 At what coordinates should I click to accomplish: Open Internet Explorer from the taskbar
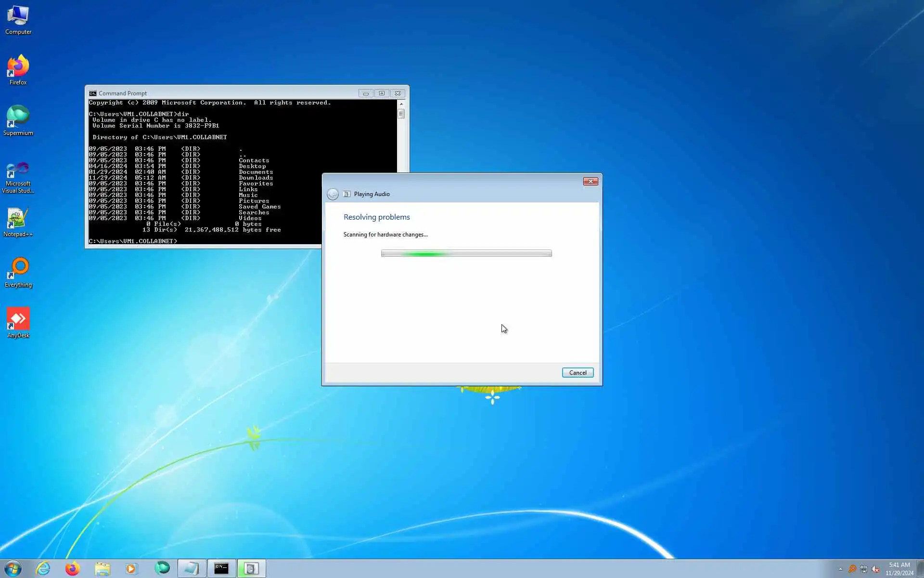point(43,568)
